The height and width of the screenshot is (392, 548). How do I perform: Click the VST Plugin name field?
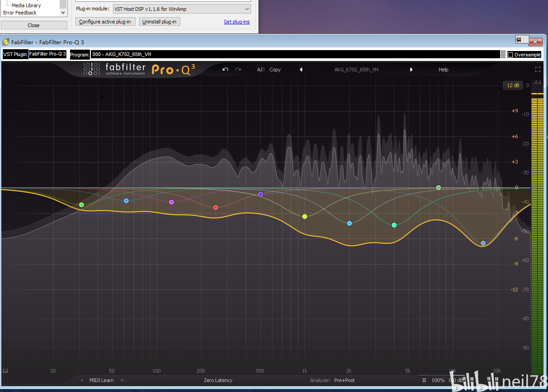(47, 54)
